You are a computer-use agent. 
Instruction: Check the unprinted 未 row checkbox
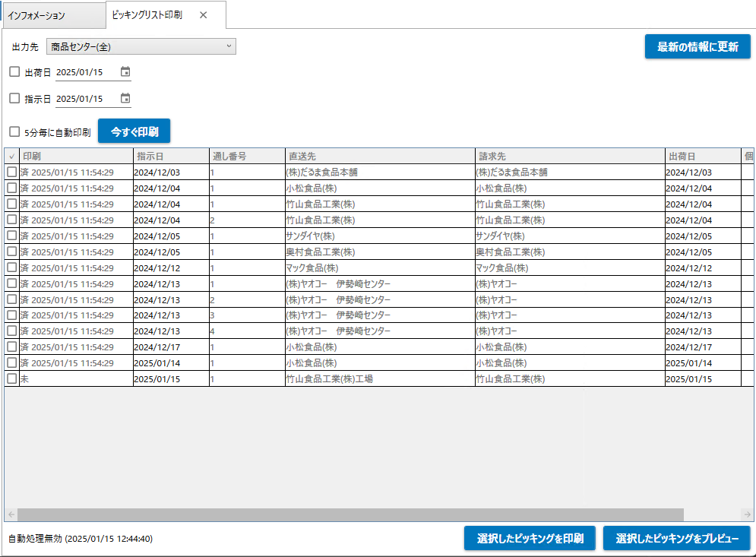tap(12, 378)
